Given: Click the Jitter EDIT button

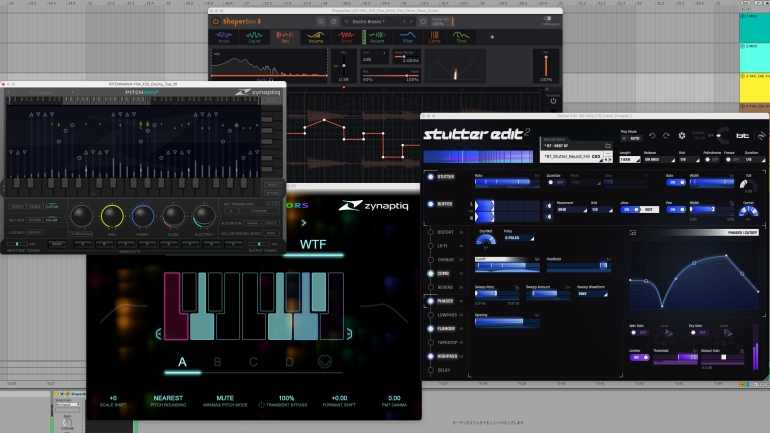Looking at the screenshot, I should 649,209.
